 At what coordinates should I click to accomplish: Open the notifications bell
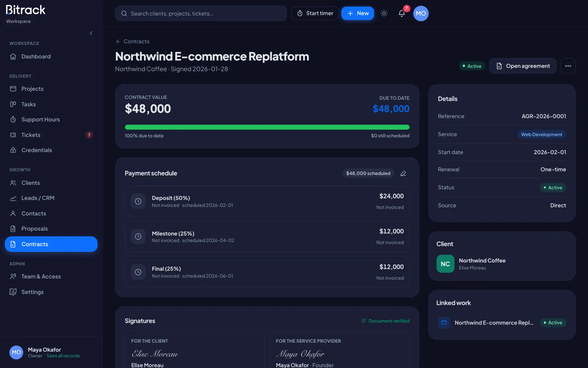pyautogui.click(x=402, y=13)
